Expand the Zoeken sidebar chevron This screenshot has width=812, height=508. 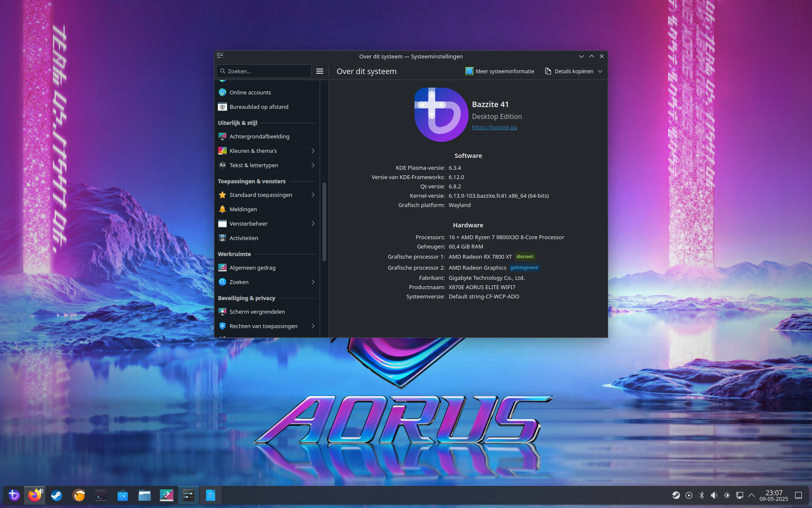coord(313,282)
